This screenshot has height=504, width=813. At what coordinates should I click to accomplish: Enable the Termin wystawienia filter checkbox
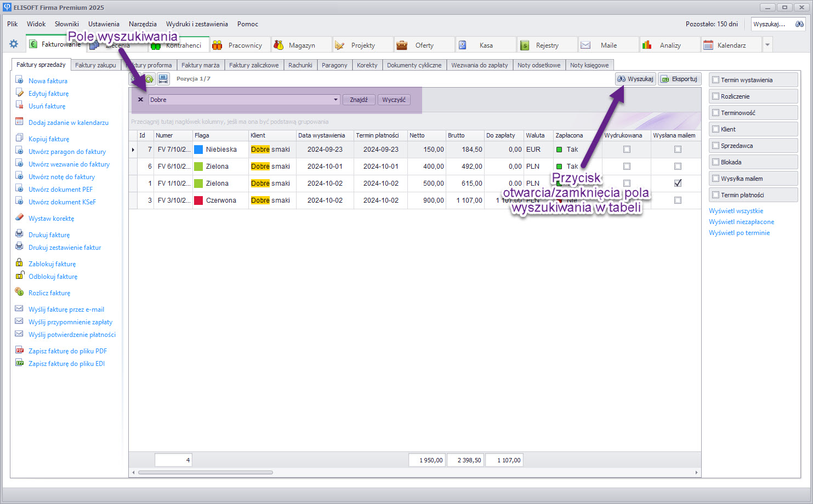pos(715,80)
